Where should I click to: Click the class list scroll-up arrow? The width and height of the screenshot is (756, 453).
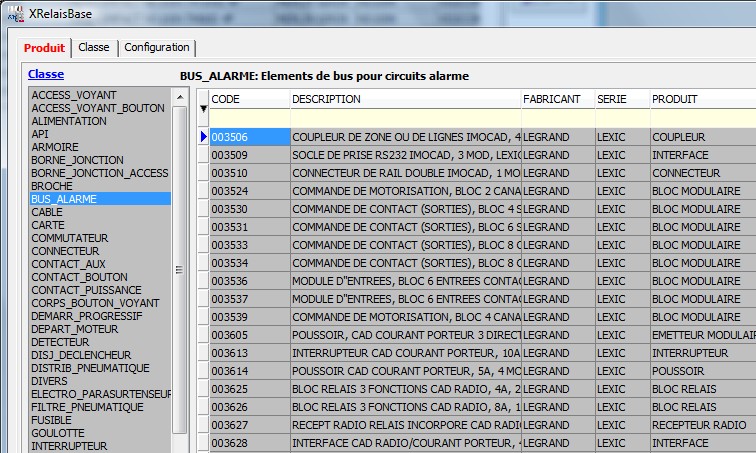pyautogui.click(x=180, y=97)
